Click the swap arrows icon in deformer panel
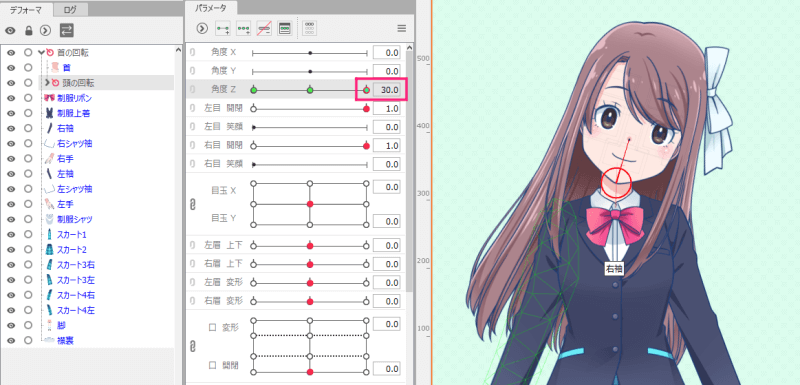 pyautogui.click(x=67, y=30)
